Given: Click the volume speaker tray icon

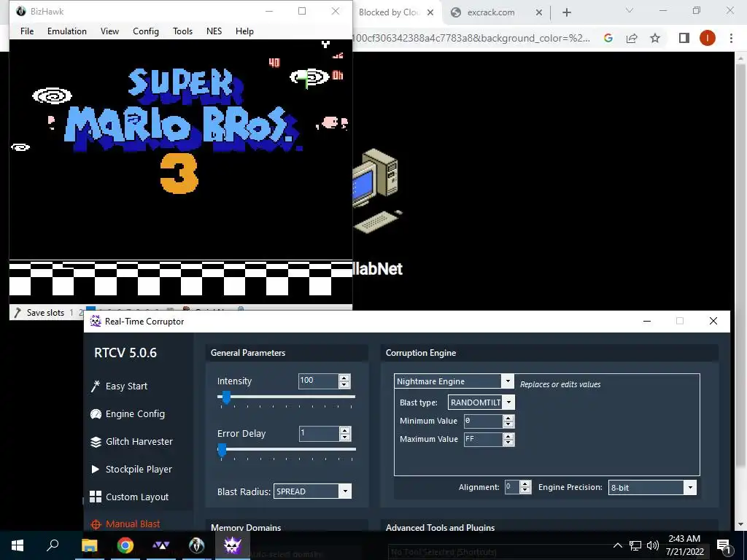Looking at the screenshot, I should 653,545.
